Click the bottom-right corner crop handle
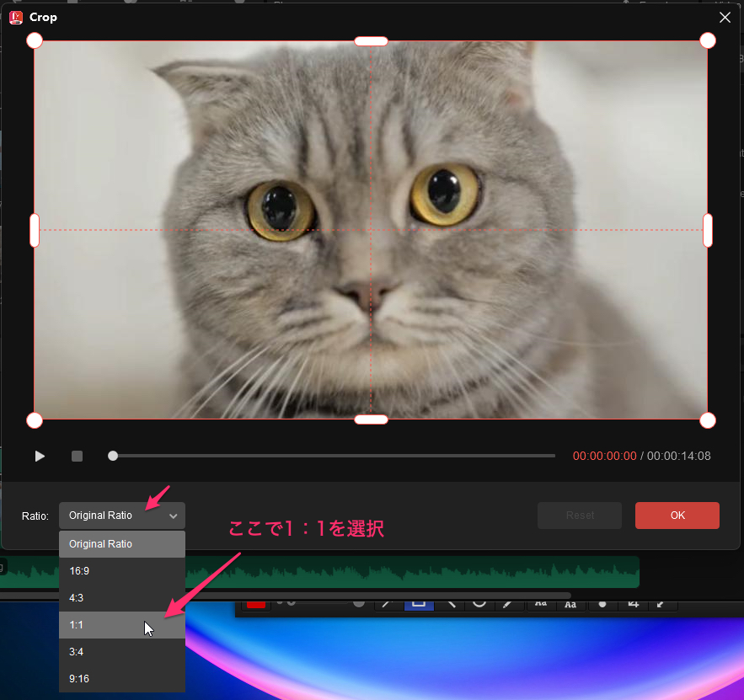Image resolution: width=744 pixels, height=700 pixels. click(708, 420)
